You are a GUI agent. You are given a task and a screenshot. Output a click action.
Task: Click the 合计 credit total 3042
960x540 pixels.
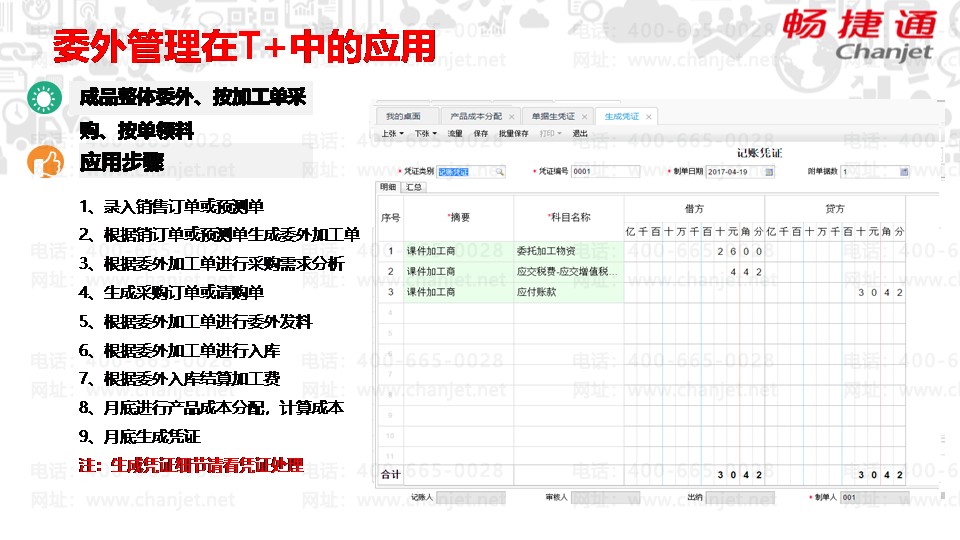pyautogui.click(x=880, y=474)
